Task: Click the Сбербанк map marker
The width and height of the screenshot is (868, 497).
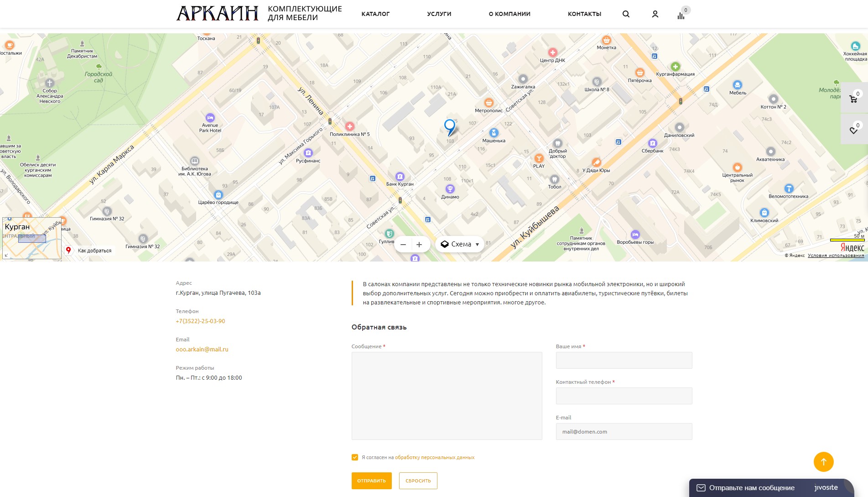Action: tap(652, 143)
